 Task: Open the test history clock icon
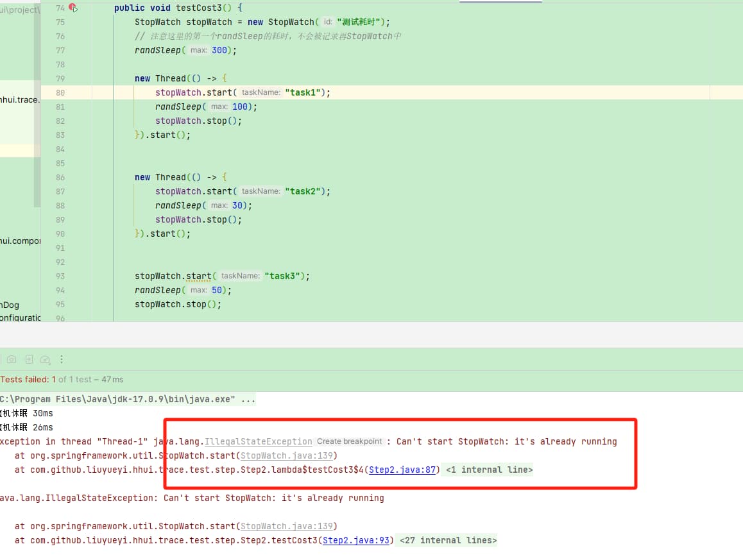click(45, 359)
